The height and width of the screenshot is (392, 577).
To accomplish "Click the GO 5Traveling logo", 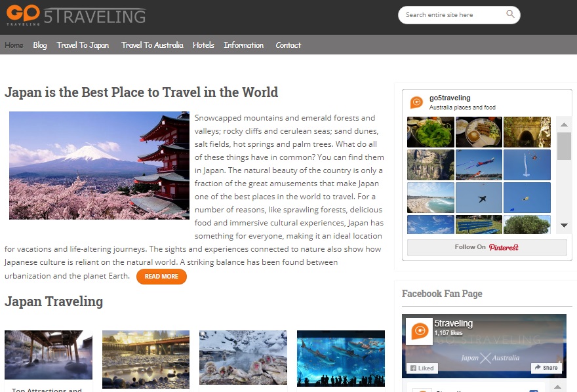I will click(76, 16).
